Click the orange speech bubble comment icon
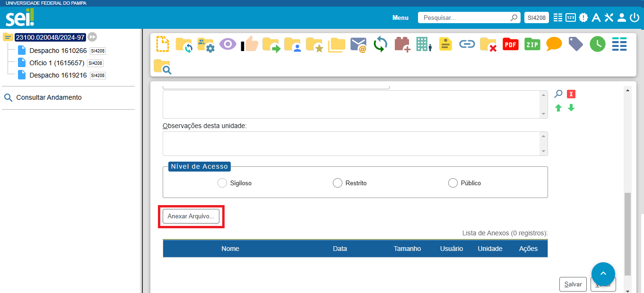This screenshot has height=293, width=644. (x=554, y=44)
